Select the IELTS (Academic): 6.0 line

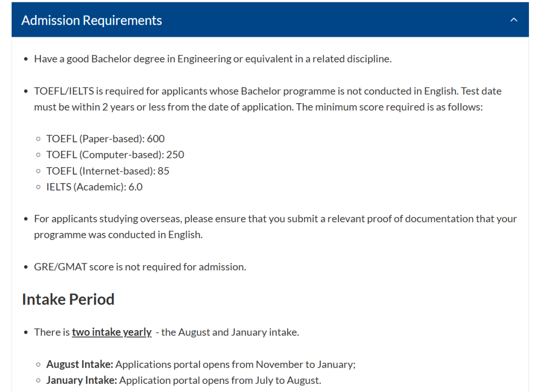click(x=94, y=187)
